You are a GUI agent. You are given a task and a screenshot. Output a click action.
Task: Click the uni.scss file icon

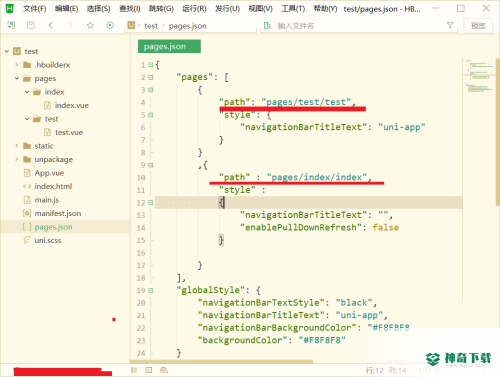[x=27, y=240]
